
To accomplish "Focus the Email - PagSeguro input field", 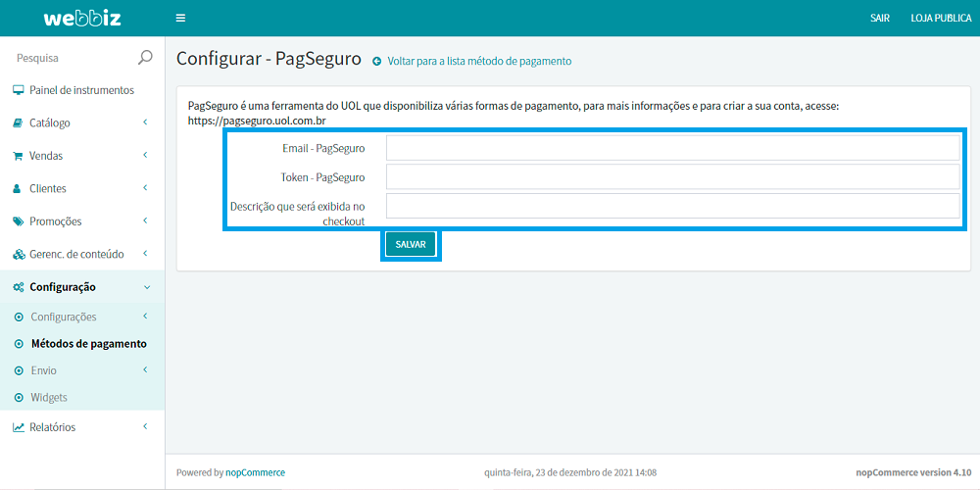I will tap(672, 148).
